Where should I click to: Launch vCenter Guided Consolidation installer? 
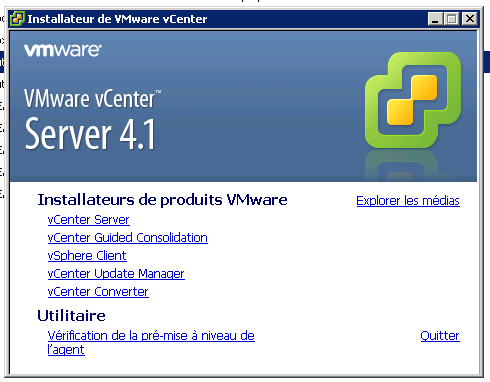coord(128,238)
